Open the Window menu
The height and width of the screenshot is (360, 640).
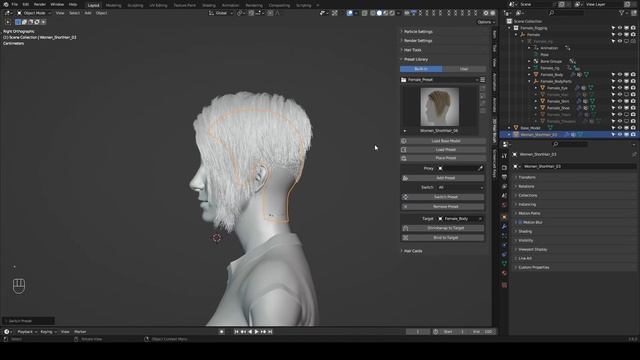57,4
